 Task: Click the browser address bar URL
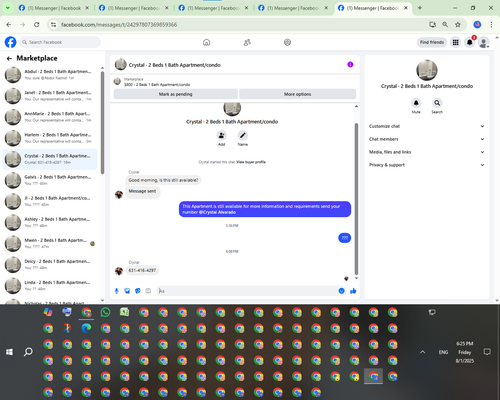(119, 25)
